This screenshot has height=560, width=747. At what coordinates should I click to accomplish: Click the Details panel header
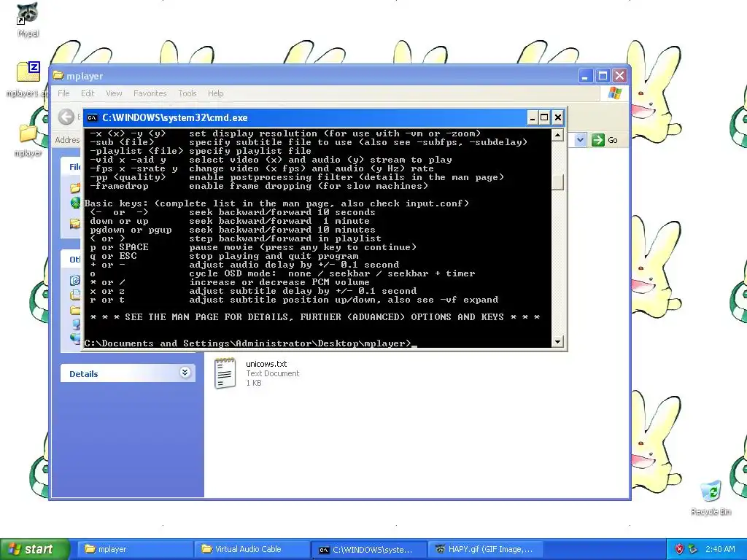pos(128,373)
